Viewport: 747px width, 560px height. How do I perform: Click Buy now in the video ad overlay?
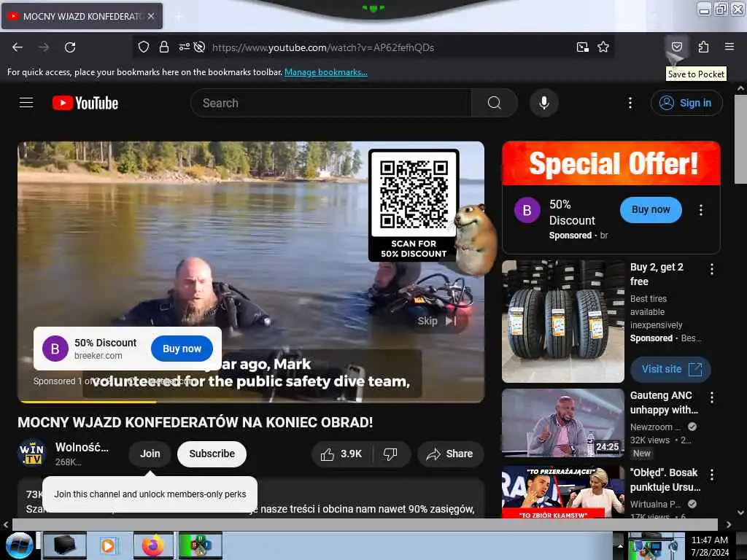click(x=182, y=349)
